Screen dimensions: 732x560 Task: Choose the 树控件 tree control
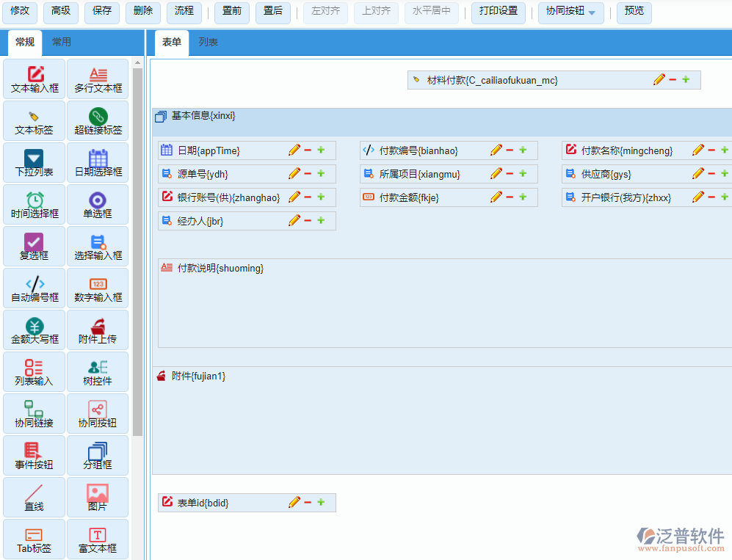click(98, 372)
